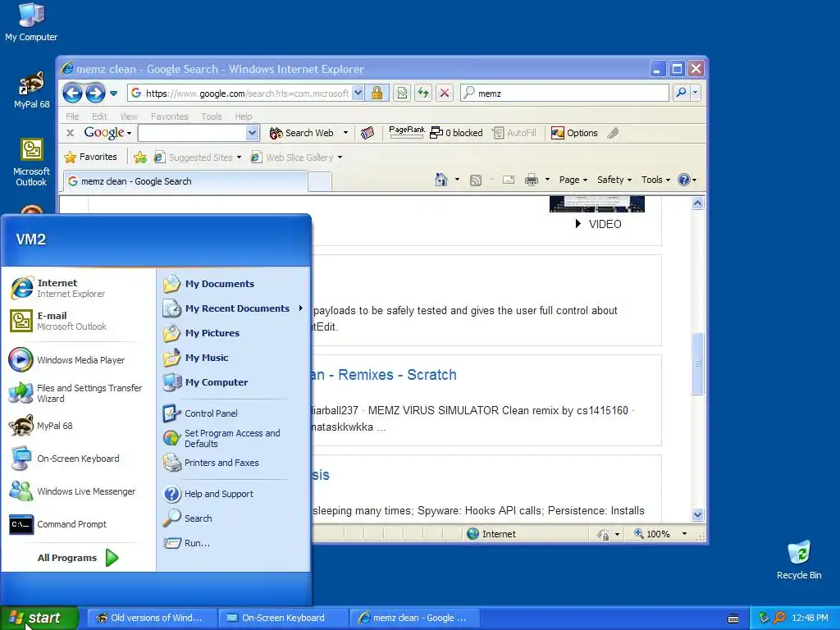Open the Google logo toolbar menu
The image size is (840, 630).
tap(107, 132)
